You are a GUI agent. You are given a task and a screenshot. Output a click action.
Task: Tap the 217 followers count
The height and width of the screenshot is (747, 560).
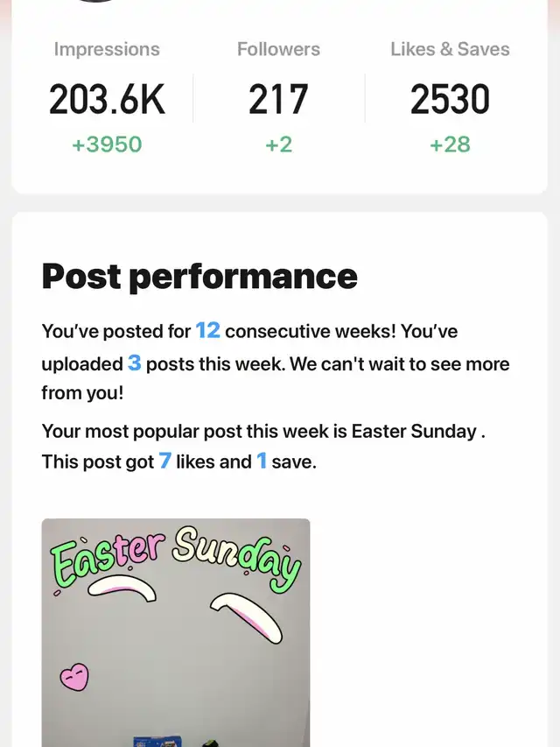(278, 99)
